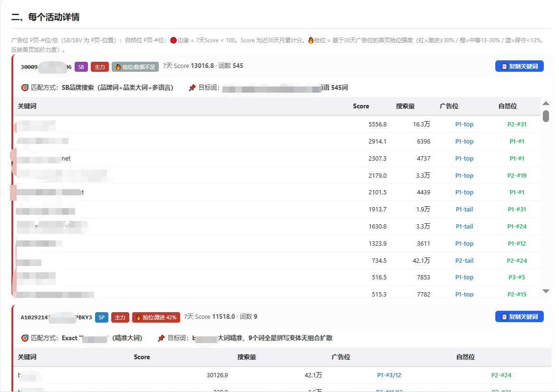Click the blue SP badge

pos(102,317)
